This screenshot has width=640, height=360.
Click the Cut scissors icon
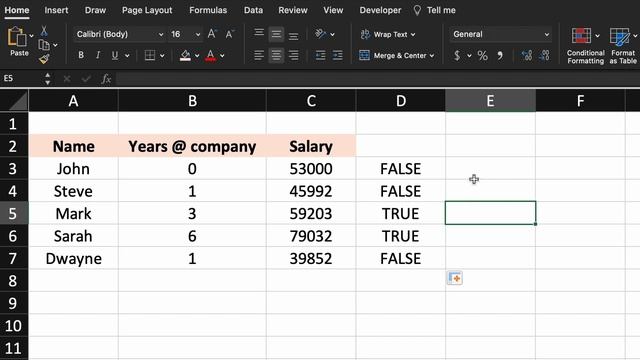[44, 31]
